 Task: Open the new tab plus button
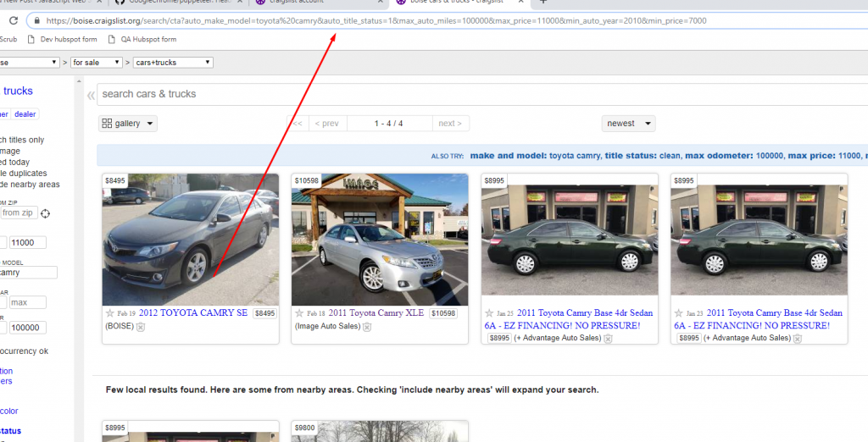[543, 2]
